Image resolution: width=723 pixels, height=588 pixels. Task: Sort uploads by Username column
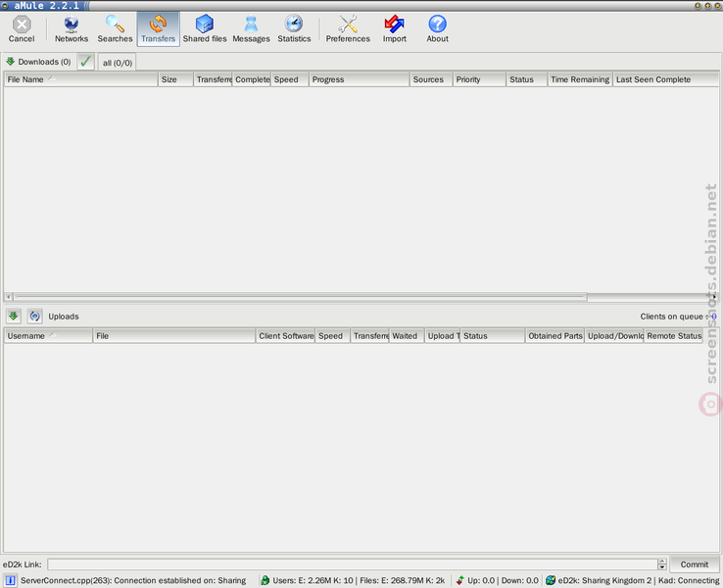pyautogui.click(x=48, y=336)
